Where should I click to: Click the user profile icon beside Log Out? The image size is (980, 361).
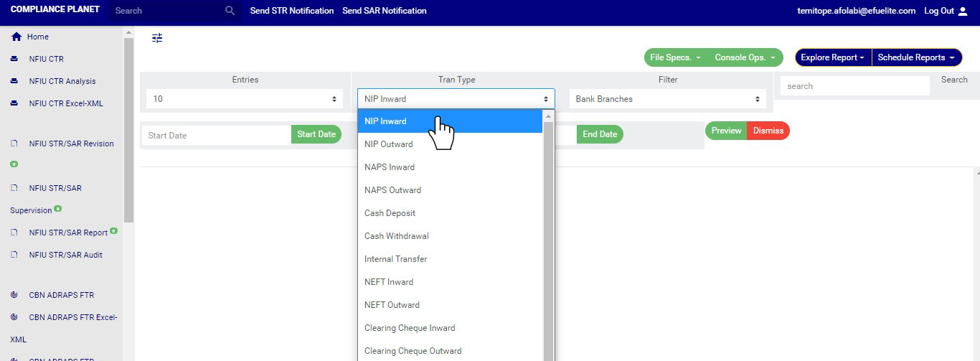click(x=963, y=11)
